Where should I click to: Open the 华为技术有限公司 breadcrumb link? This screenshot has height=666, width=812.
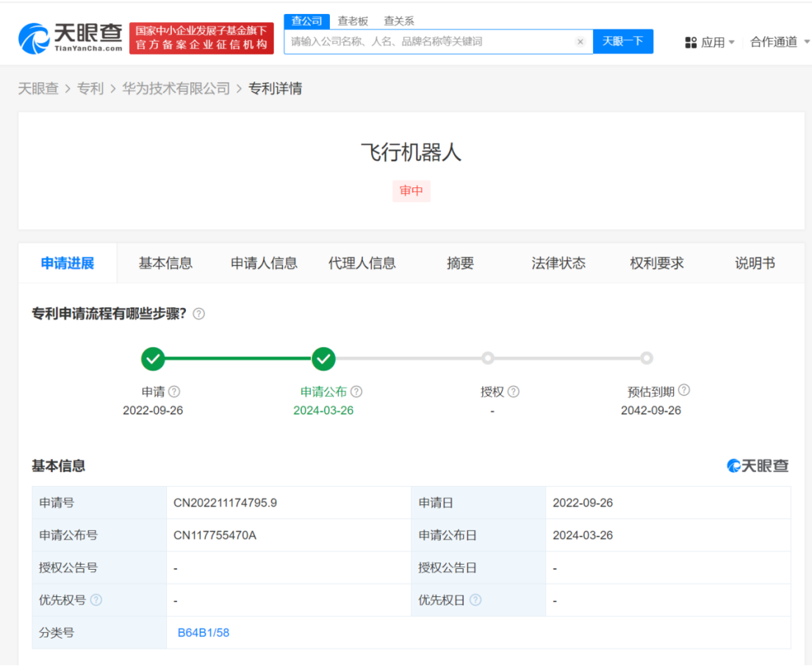[176, 87]
